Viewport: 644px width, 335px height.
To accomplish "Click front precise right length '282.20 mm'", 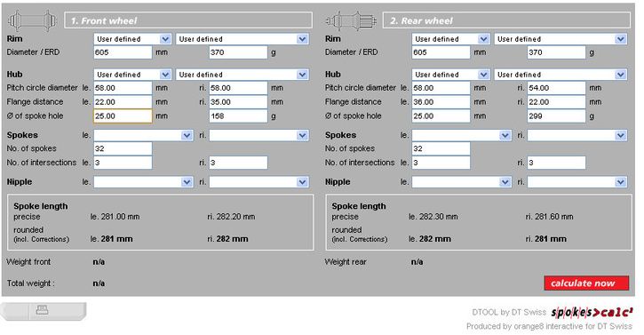I will click(235, 217).
